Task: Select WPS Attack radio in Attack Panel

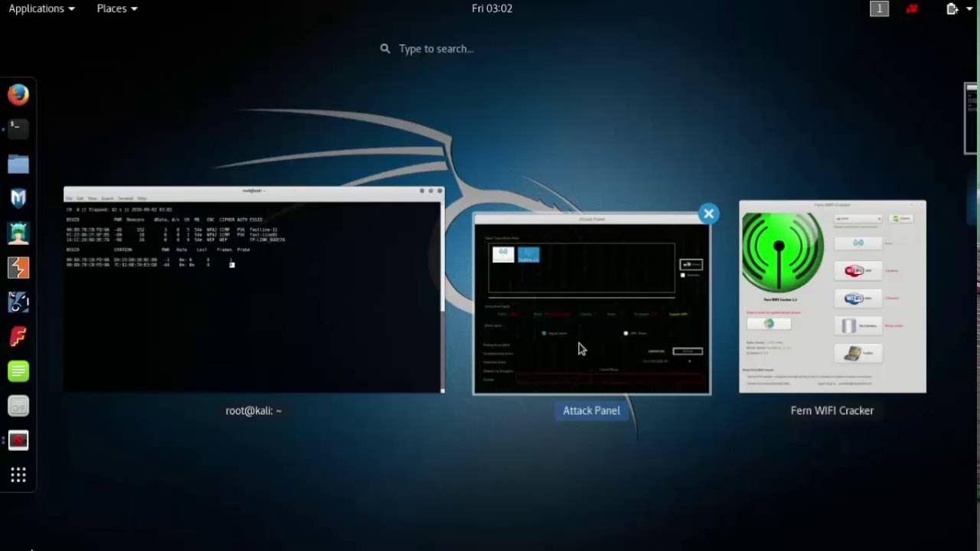Action: pos(626,334)
